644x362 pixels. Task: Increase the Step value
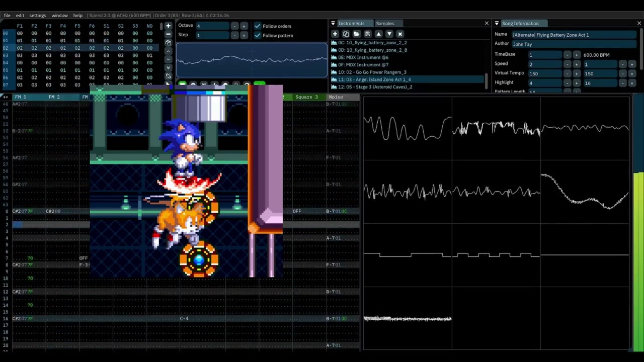pos(244,35)
